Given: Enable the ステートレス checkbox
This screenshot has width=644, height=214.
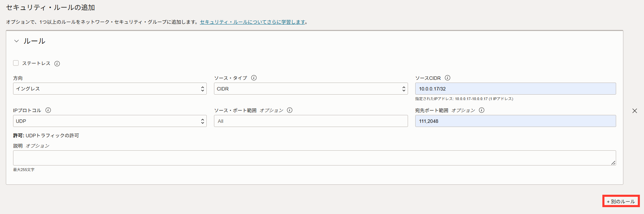Looking at the screenshot, I should [x=16, y=63].
